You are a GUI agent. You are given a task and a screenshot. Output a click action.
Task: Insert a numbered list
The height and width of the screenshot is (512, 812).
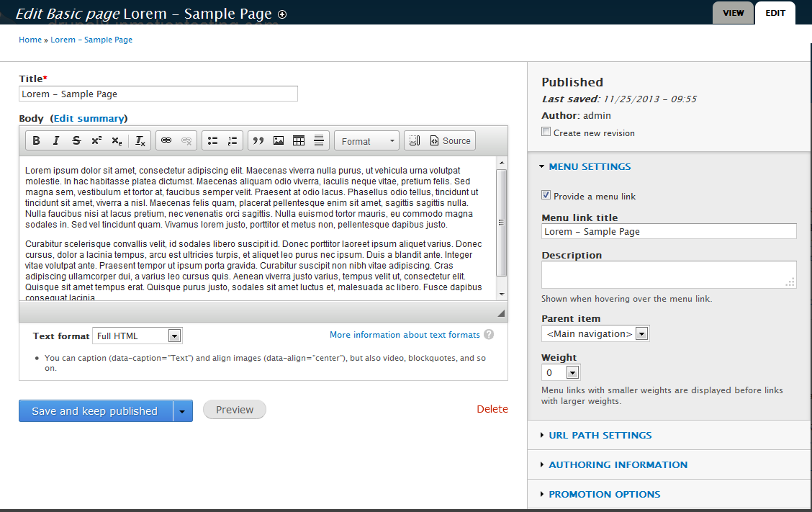233,141
